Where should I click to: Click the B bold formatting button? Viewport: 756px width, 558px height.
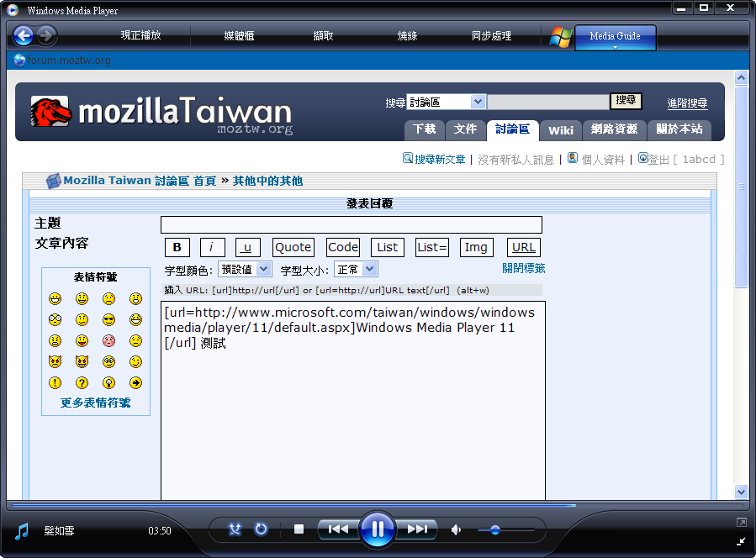point(177,247)
